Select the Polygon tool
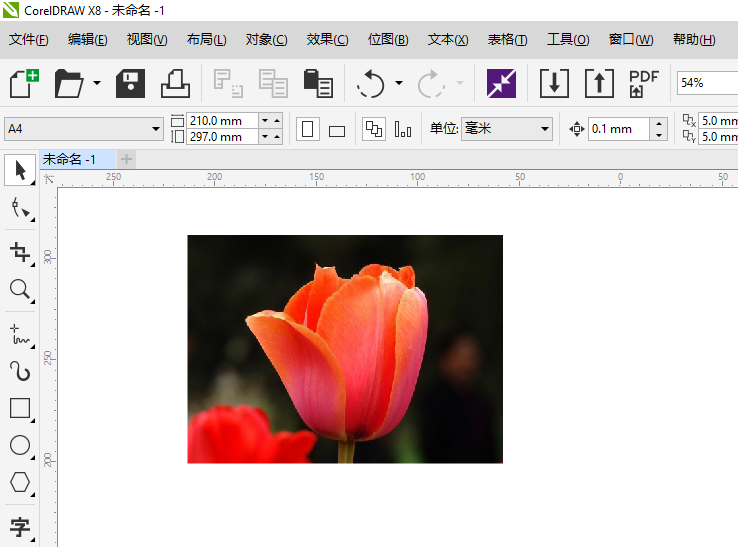 pyautogui.click(x=19, y=483)
